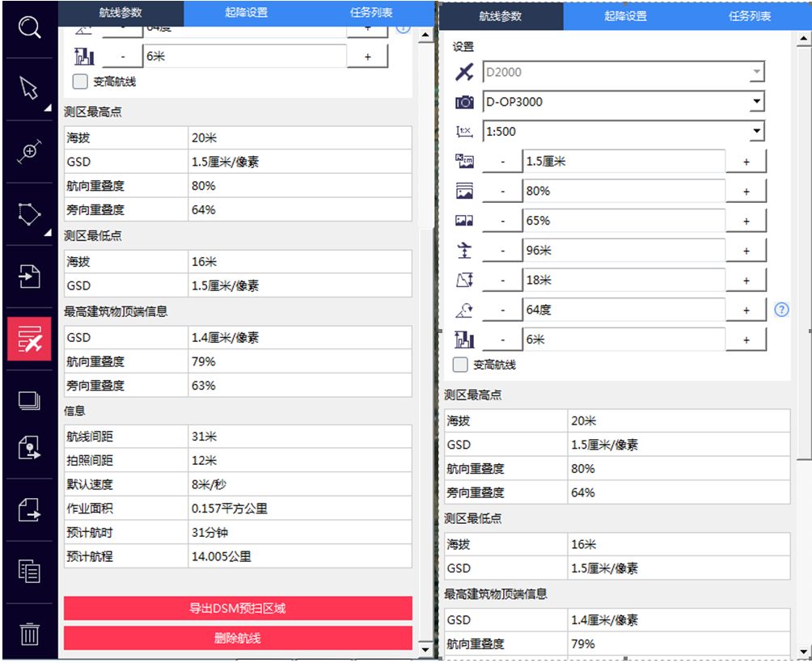This screenshot has width=812, height=663.
Task: Increase 64度 angle with plus button
Action: click(746, 310)
